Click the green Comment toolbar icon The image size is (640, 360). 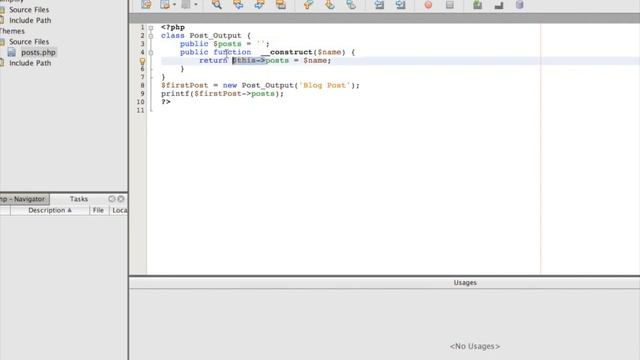pos(477,4)
